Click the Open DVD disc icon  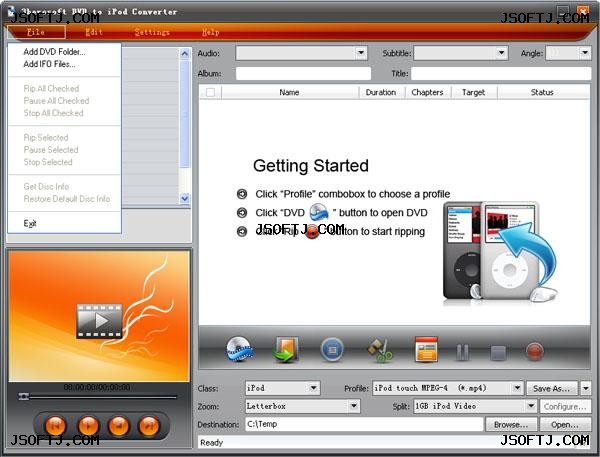coord(240,349)
